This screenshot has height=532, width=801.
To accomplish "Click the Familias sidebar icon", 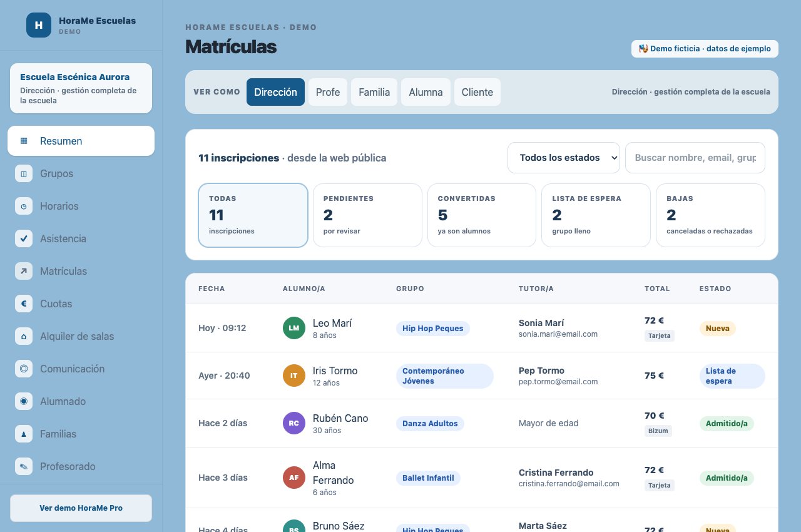I will (x=24, y=434).
